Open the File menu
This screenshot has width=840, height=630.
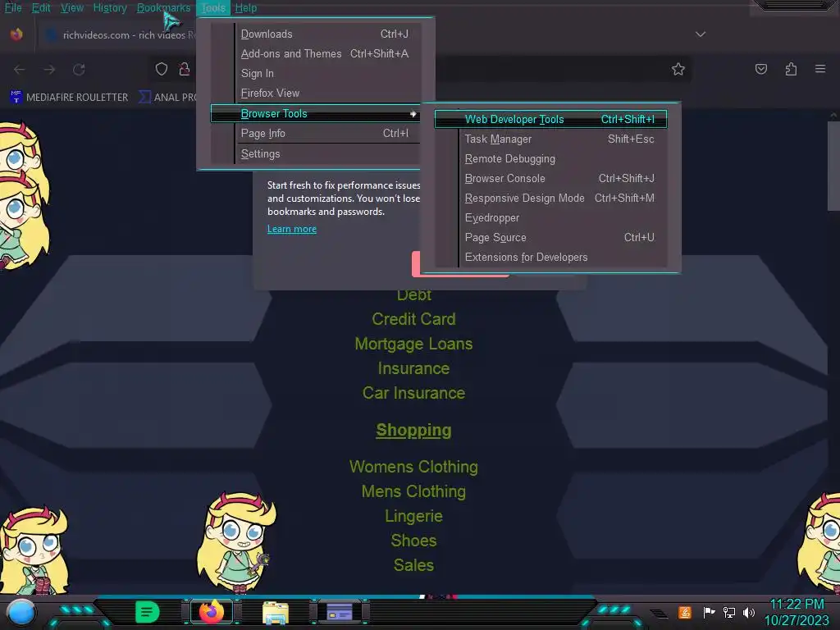pos(13,8)
